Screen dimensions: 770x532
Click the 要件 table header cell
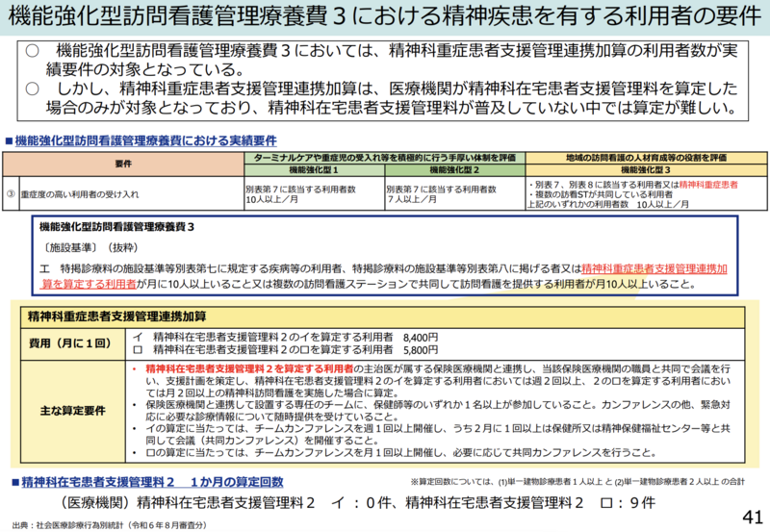pos(123,163)
